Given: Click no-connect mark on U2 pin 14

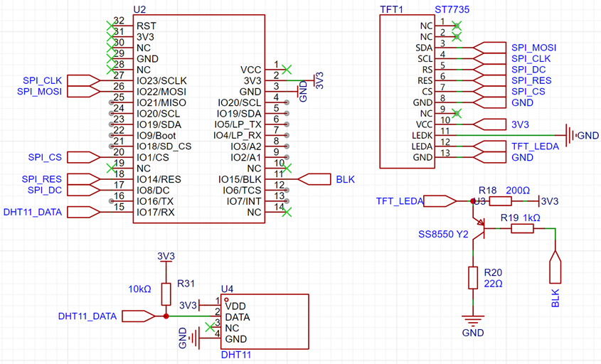Looking at the screenshot, I should coord(287,212).
